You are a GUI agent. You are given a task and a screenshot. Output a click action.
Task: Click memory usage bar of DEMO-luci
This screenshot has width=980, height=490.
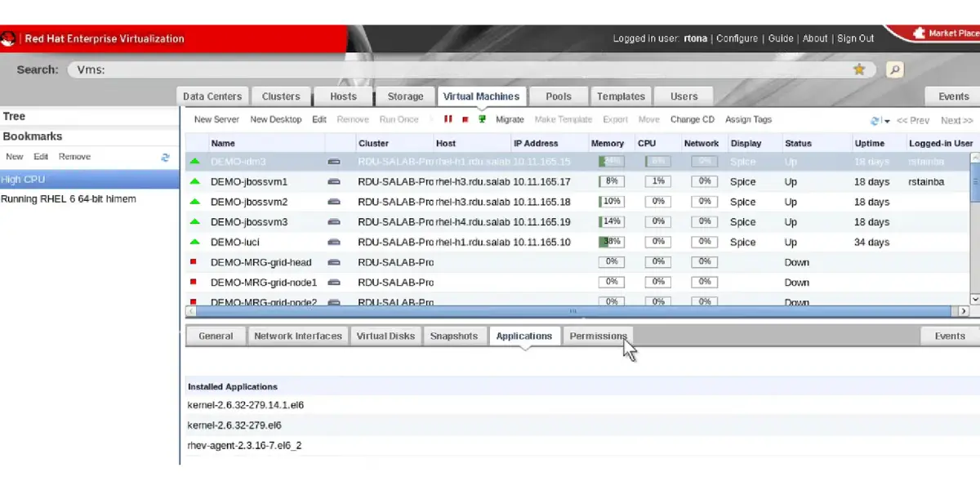611,242
